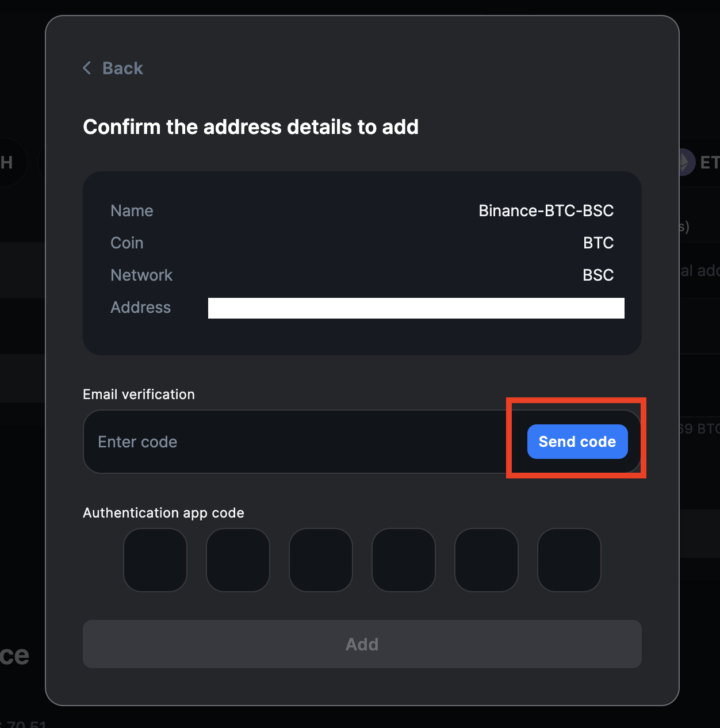Focus the last authentication code box
This screenshot has height=728, width=720.
coord(569,560)
